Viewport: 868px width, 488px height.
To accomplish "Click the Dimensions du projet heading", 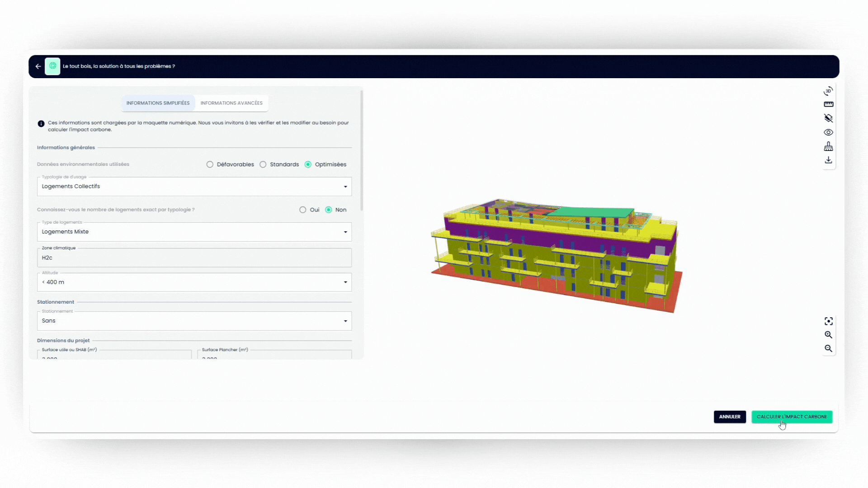I will (x=63, y=341).
